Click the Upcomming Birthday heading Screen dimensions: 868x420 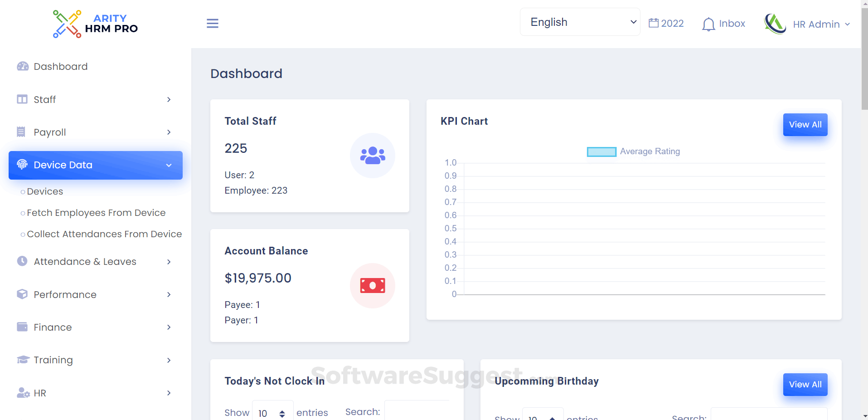click(x=547, y=381)
